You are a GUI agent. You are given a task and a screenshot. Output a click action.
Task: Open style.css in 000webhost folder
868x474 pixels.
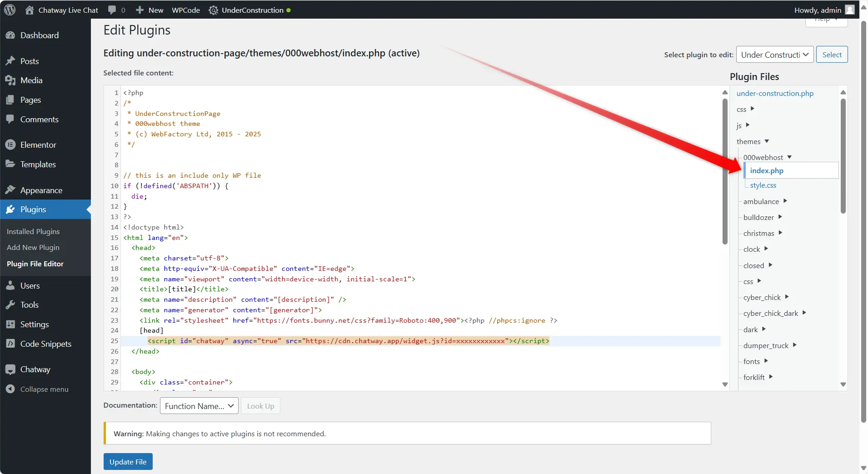coord(763,185)
